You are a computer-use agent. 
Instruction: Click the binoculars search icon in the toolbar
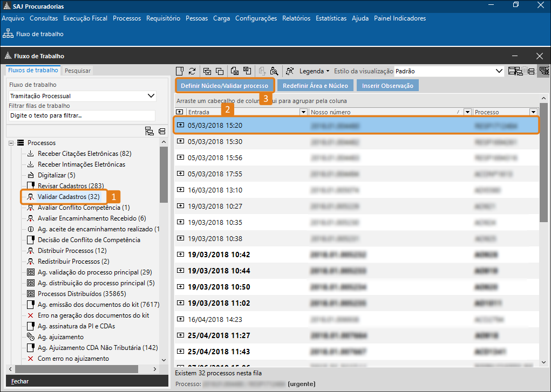pyautogui.click(x=274, y=71)
